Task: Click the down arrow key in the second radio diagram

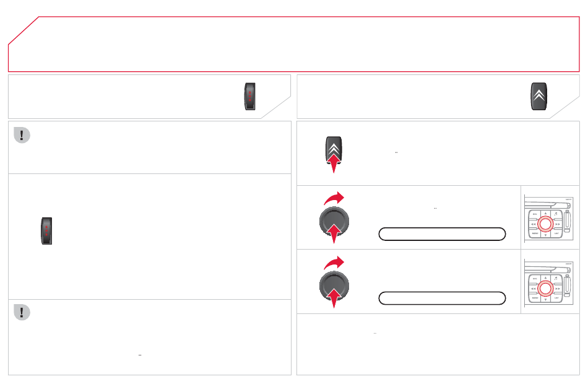Action: pos(545,300)
